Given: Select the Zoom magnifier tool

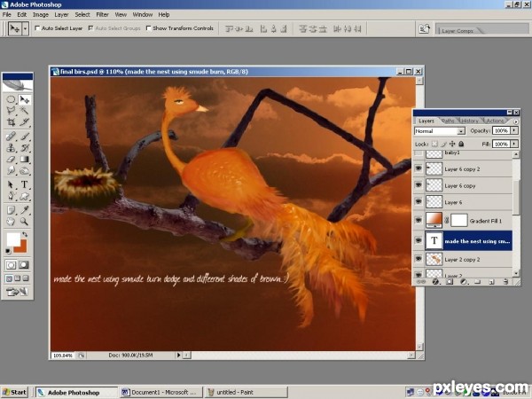Looking at the screenshot, I should [x=25, y=222].
